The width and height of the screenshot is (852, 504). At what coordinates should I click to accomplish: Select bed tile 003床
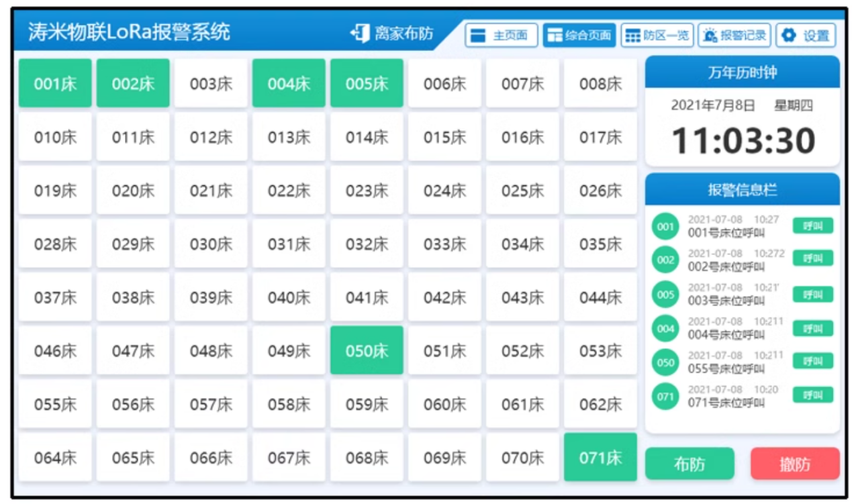(211, 84)
